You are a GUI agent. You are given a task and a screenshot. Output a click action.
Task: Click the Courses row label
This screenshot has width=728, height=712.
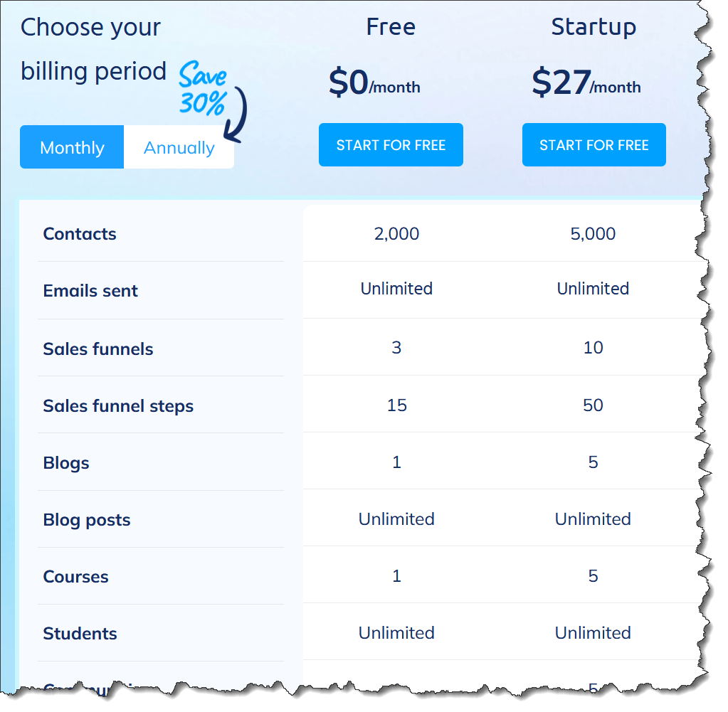(75, 577)
